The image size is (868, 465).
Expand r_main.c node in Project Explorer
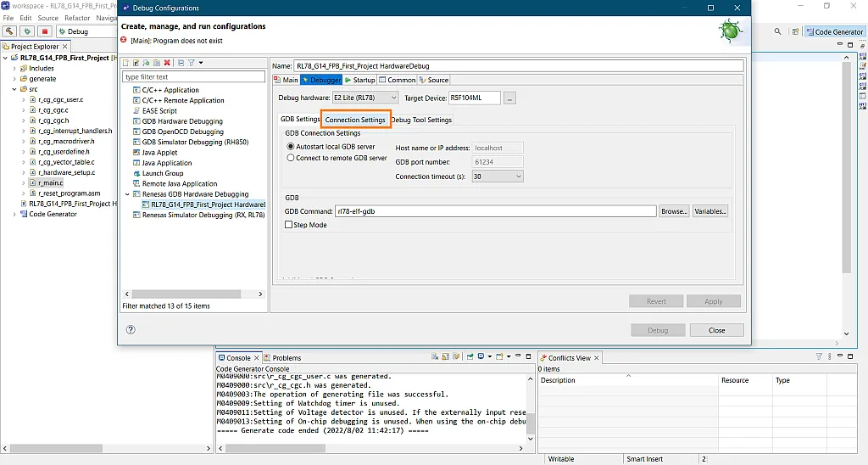[x=24, y=183]
